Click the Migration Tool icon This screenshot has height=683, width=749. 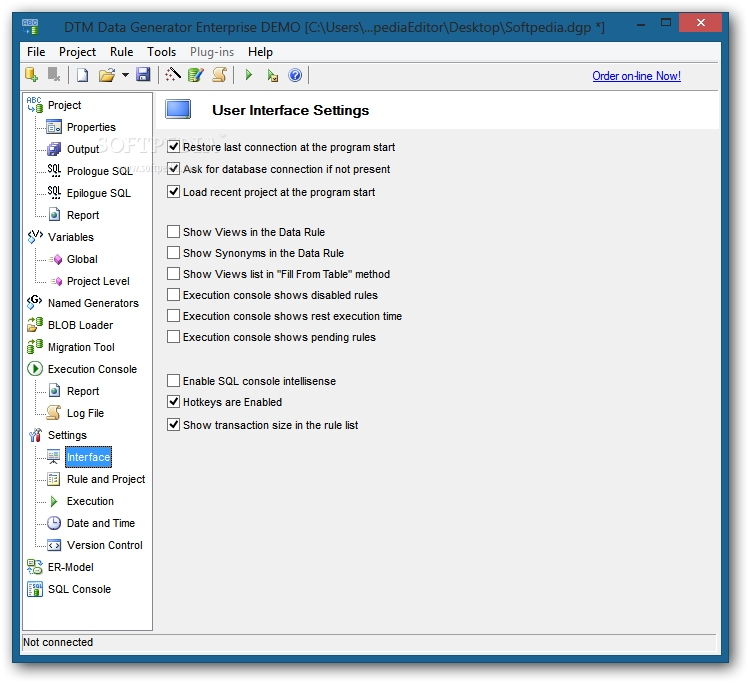click(35, 347)
